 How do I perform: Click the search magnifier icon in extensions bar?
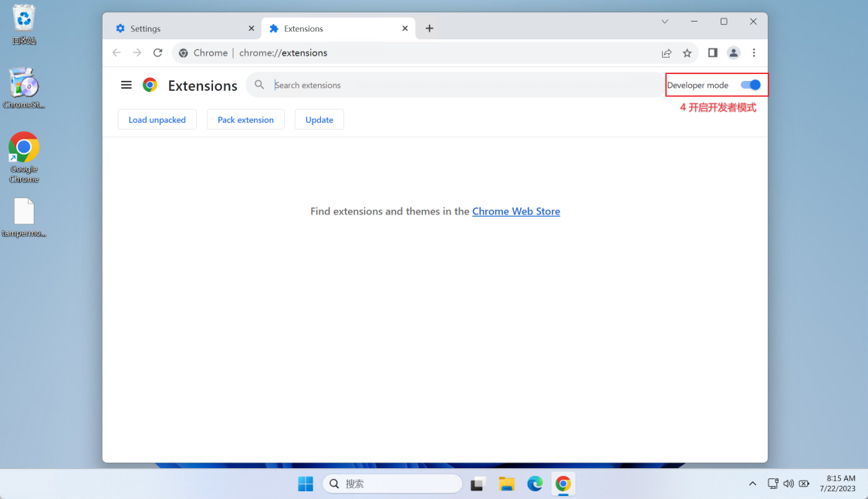(x=259, y=85)
